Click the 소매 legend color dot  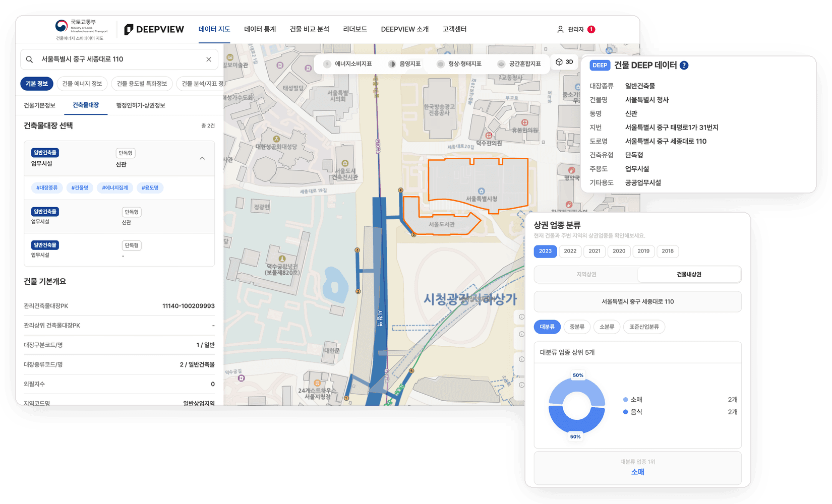coord(625,400)
